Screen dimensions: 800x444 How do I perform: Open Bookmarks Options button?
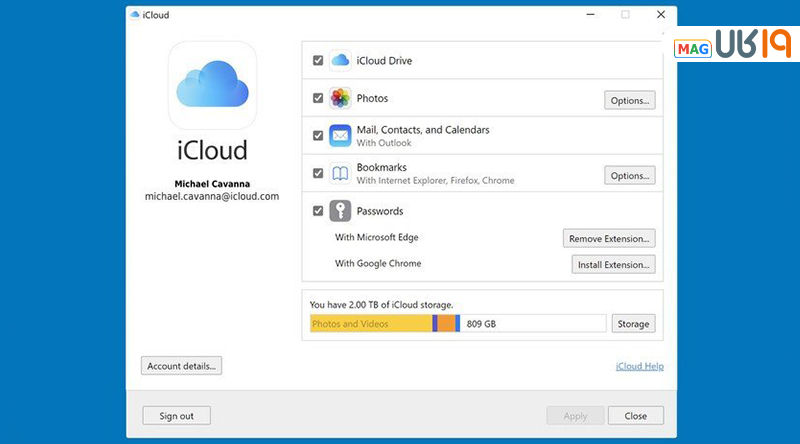629,175
